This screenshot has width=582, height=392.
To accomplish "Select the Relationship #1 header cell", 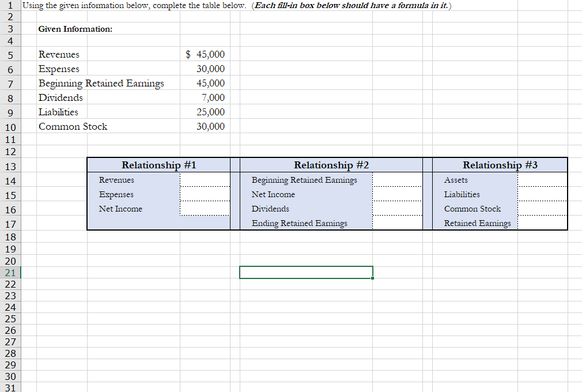I will [x=158, y=165].
